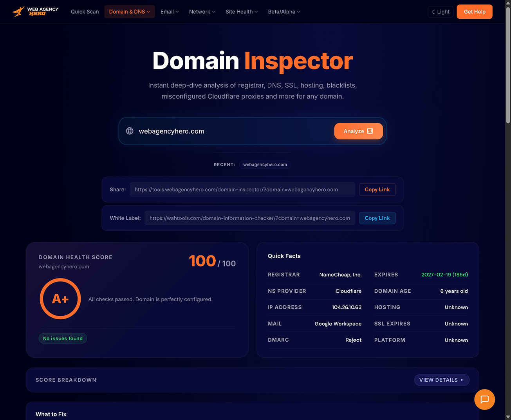Click the A+ grade circle
The image size is (511, 420).
pos(60,299)
